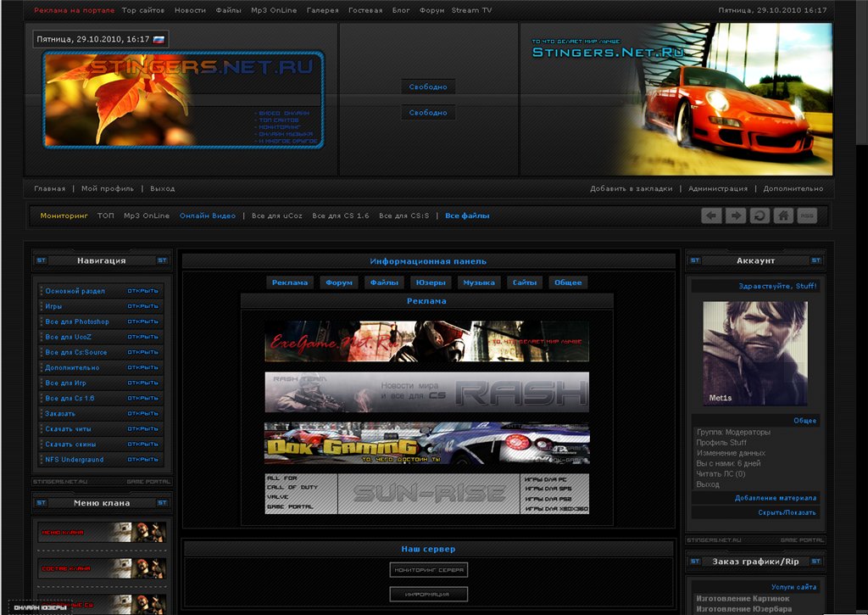Screen dimensions: 868x615
Task: Open the RASH banner advertisement
Action: click(x=426, y=392)
